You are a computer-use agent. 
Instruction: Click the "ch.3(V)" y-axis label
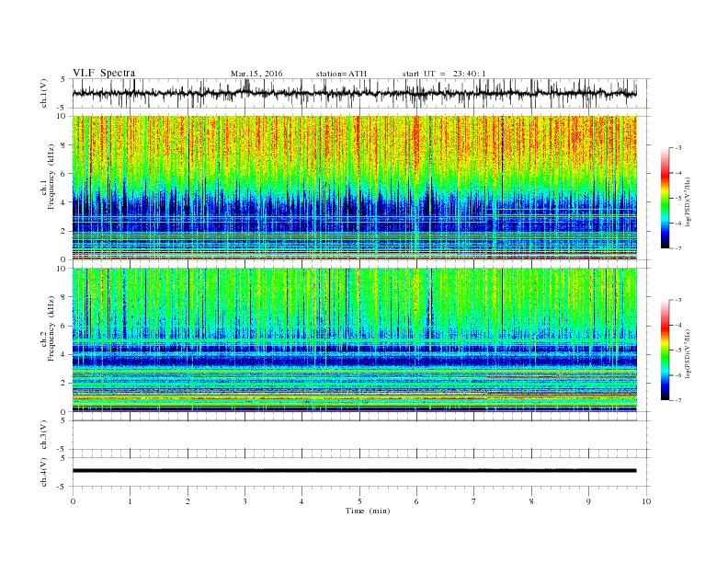click(44, 435)
